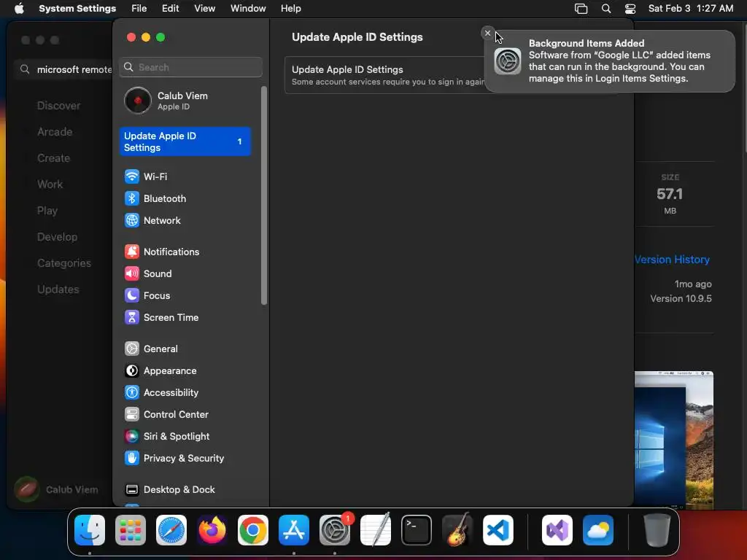Select Play in App Store sidebar

tap(47, 211)
